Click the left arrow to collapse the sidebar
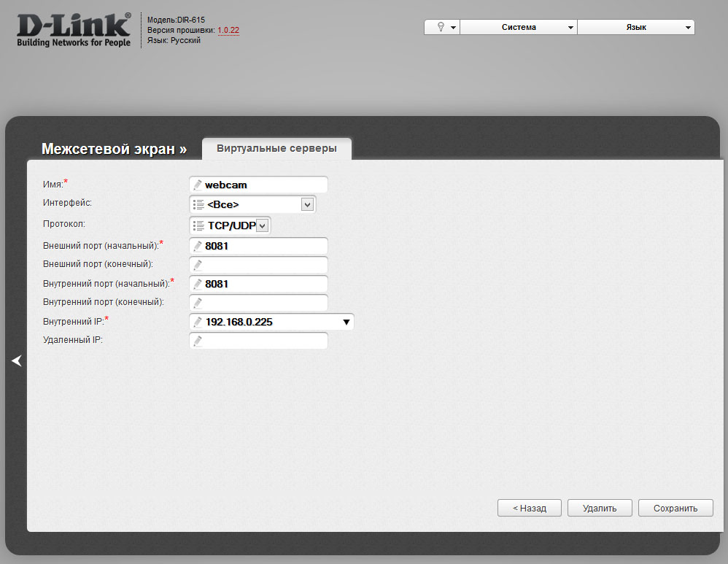 (x=17, y=360)
